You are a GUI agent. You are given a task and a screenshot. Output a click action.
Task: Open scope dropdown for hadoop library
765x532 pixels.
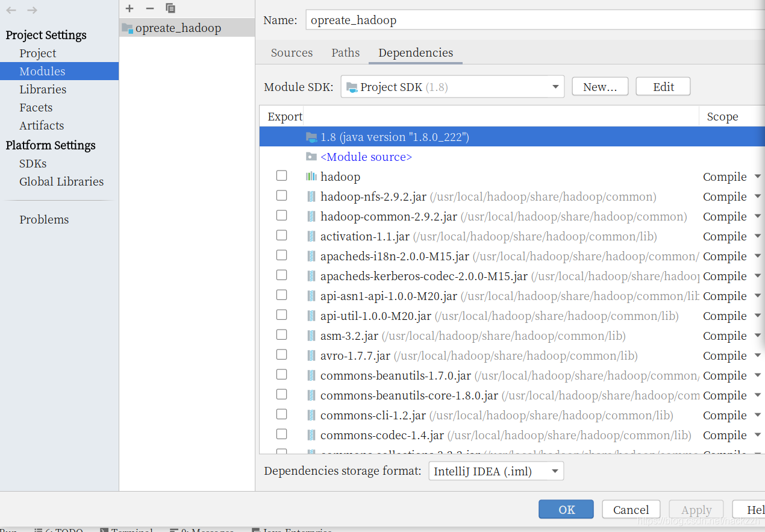[x=757, y=177]
